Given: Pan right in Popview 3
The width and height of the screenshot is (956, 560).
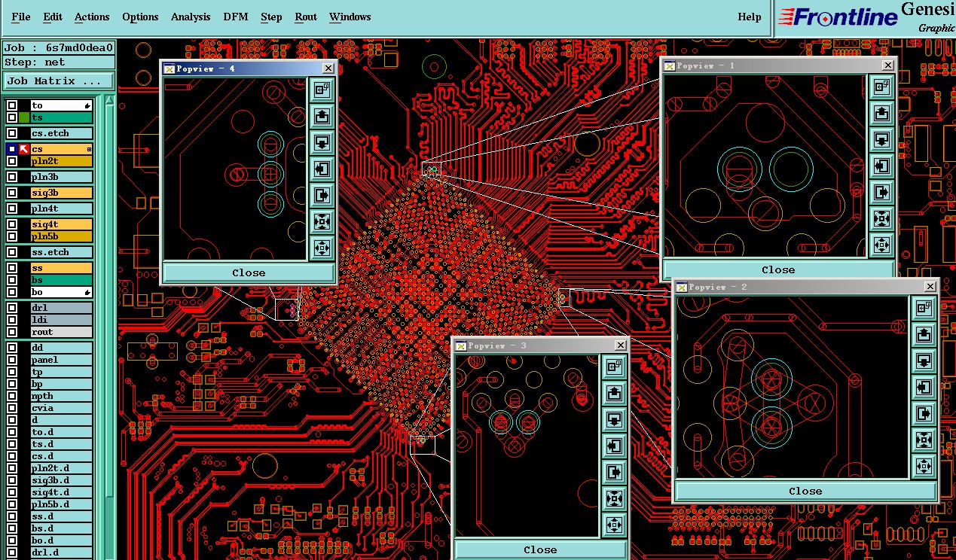Looking at the screenshot, I should 614,473.
